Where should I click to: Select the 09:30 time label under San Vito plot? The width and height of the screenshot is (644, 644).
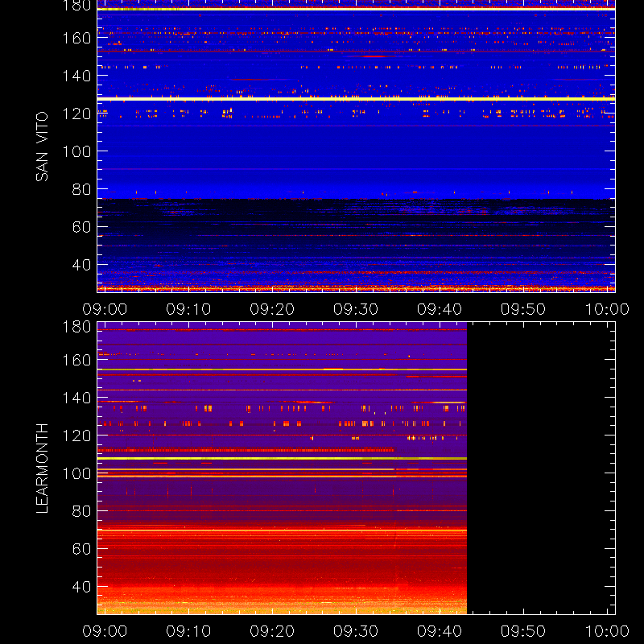(x=356, y=309)
